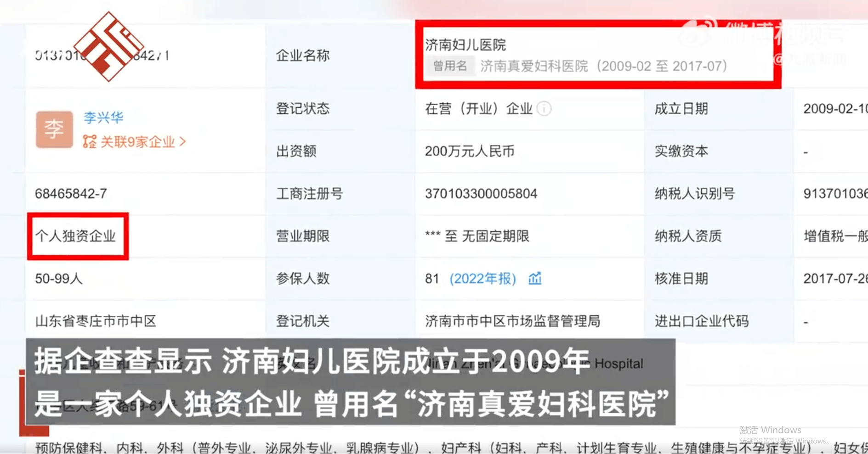Open the chart icon after 2022年报
868x454 pixels.
[535, 278]
